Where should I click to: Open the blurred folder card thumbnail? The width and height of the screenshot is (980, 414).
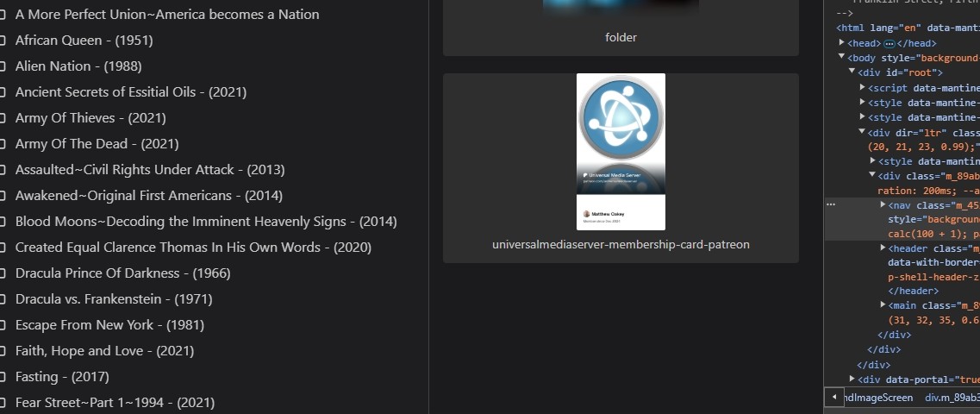pyautogui.click(x=621, y=8)
